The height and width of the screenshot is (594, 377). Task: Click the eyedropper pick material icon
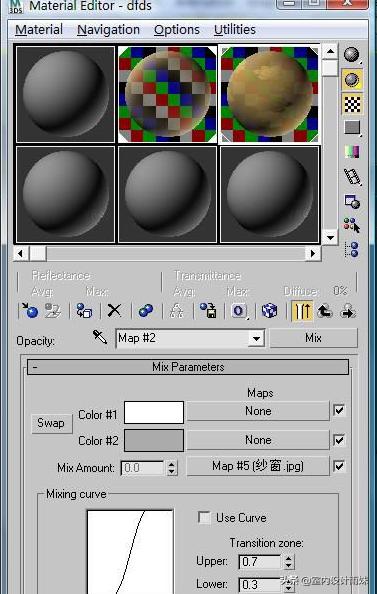point(100,336)
